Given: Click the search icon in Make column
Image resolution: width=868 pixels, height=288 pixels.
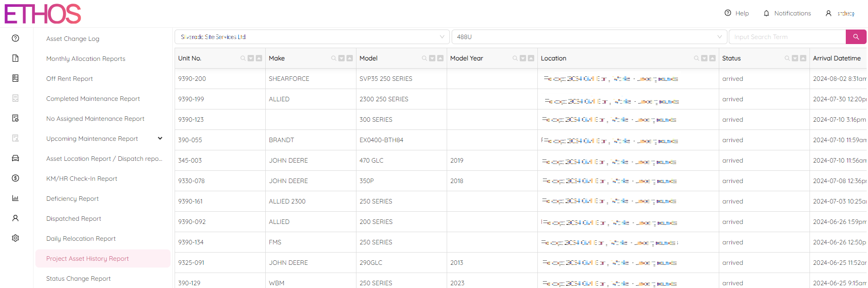Looking at the screenshot, I should tap(334, 58).
